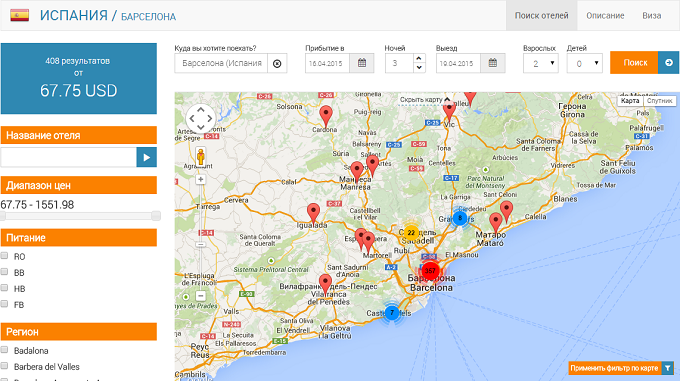Click the hotel name search play arrow
The height and width of the screenshot is (381, 680).
[147, 157]
